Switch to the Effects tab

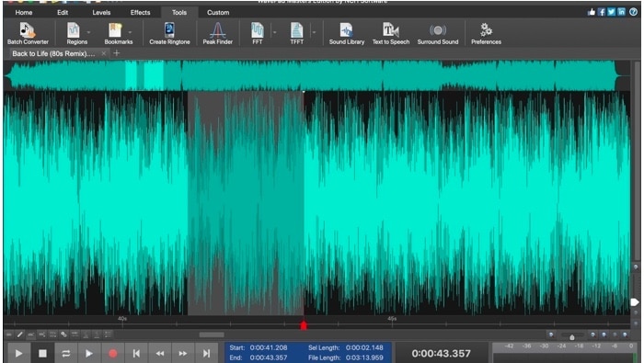pyautogui.click(x=140, y=12)
